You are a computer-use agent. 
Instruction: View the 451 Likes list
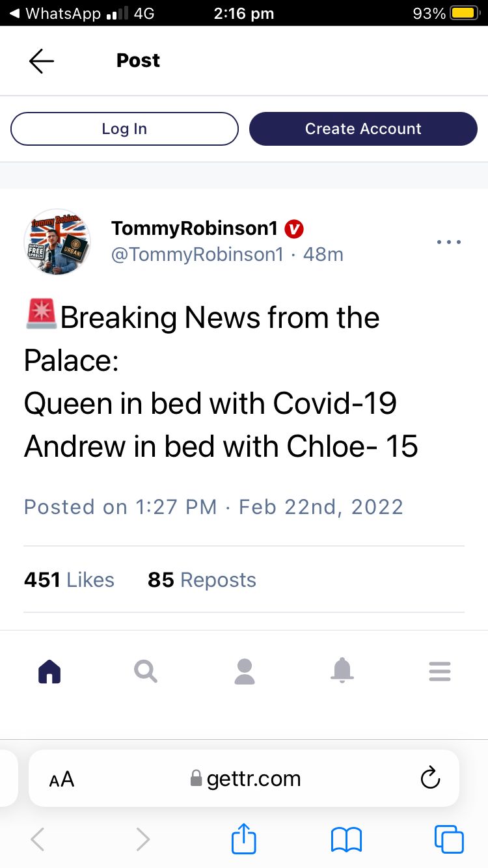[69, 580]
